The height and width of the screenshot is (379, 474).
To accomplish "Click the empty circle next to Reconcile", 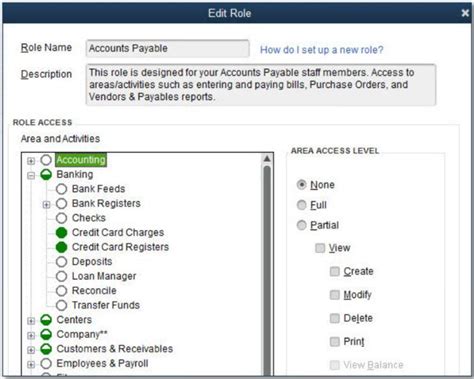I will (61, 291).
